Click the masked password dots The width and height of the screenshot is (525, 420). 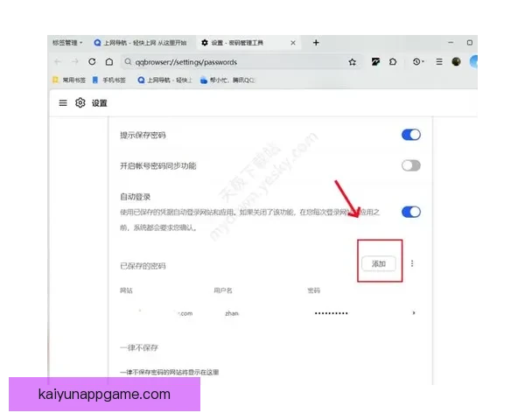coord(331,313)
